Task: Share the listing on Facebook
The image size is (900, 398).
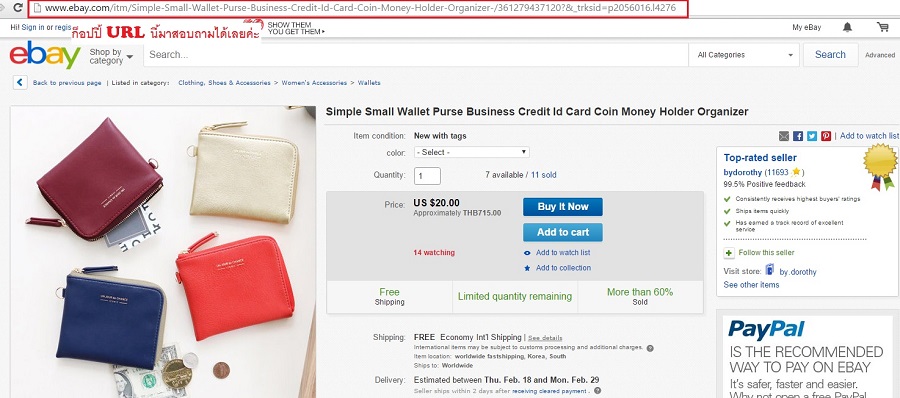Action: [798, 136]
